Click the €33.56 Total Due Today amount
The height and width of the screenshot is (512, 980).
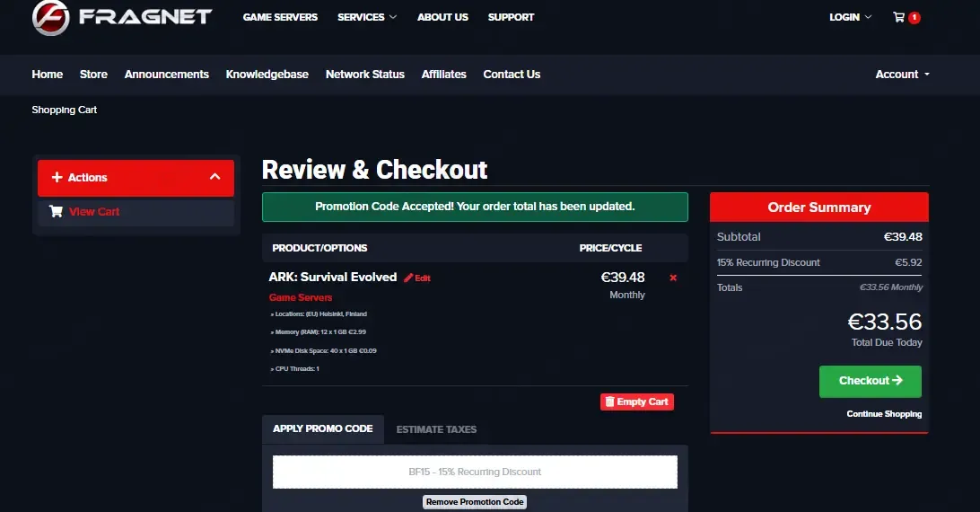click(884, 322)
